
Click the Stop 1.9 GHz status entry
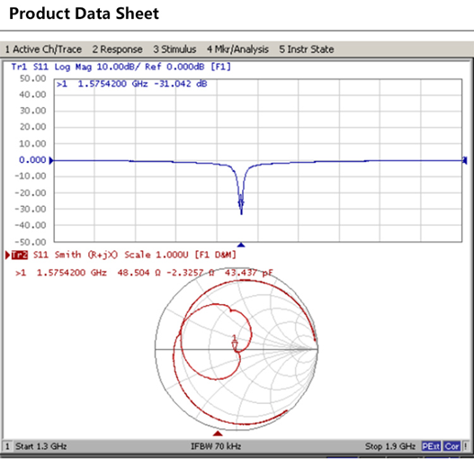pos(390,446)
